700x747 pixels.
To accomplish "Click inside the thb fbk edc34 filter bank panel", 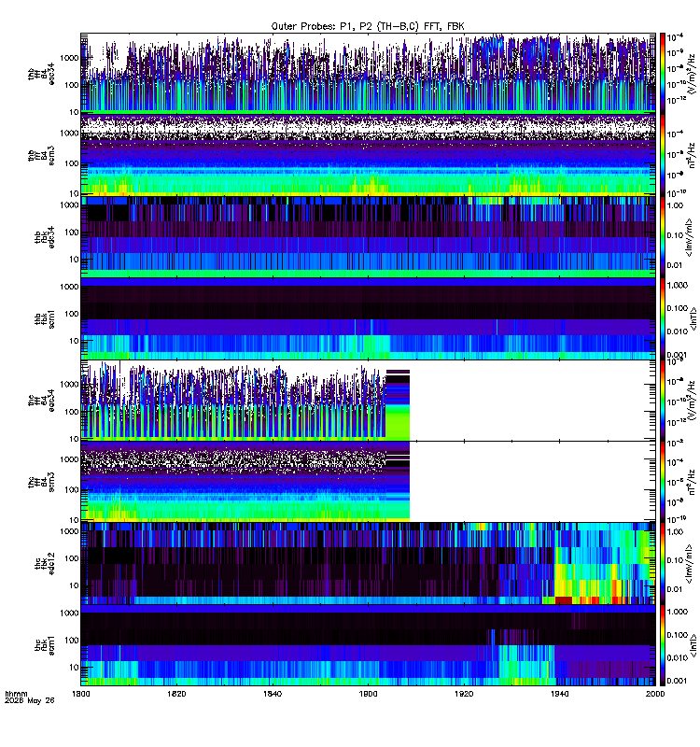I will pyautogui.click(x=368, y=237).
